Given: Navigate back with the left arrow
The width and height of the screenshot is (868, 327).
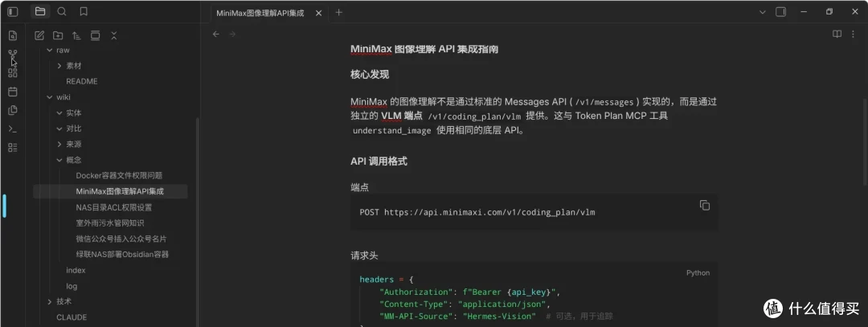Looking at the screenshot, I should 216,35.
